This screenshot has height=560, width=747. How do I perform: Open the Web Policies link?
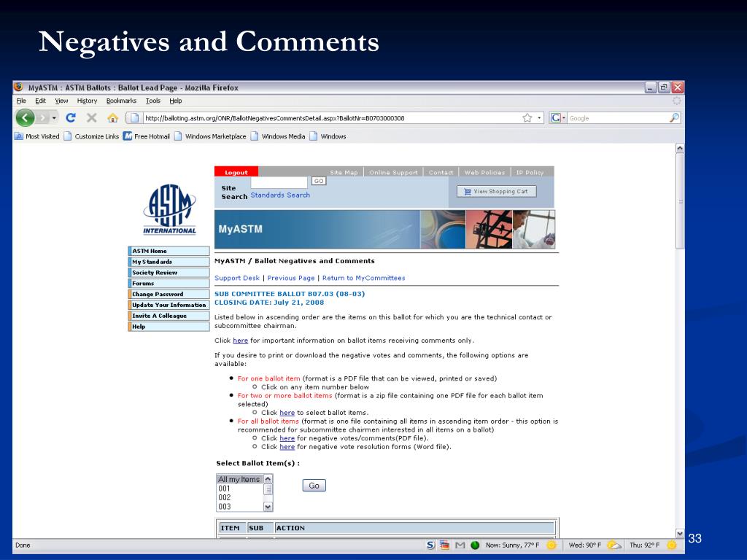click(484, 172)
